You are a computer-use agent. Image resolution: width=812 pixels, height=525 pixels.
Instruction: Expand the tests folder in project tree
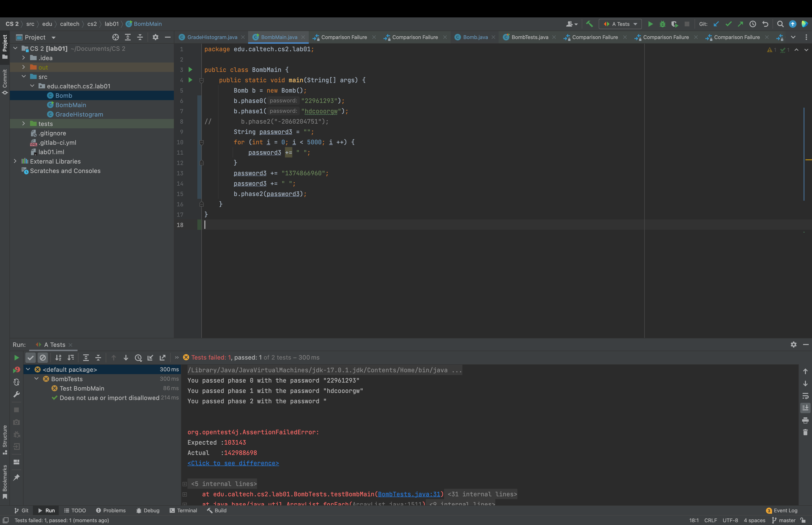tap(23, 123)
